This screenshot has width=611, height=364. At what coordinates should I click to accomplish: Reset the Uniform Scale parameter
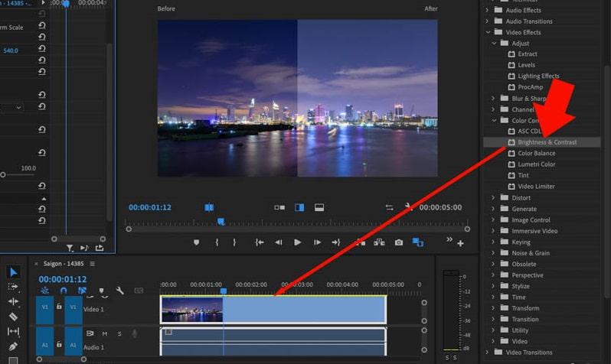point(41,25)
